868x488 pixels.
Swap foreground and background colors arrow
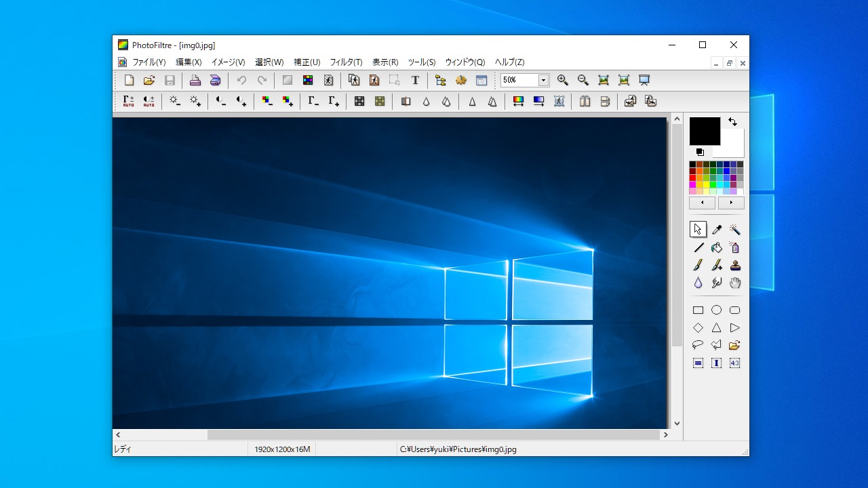coord(732,122)
